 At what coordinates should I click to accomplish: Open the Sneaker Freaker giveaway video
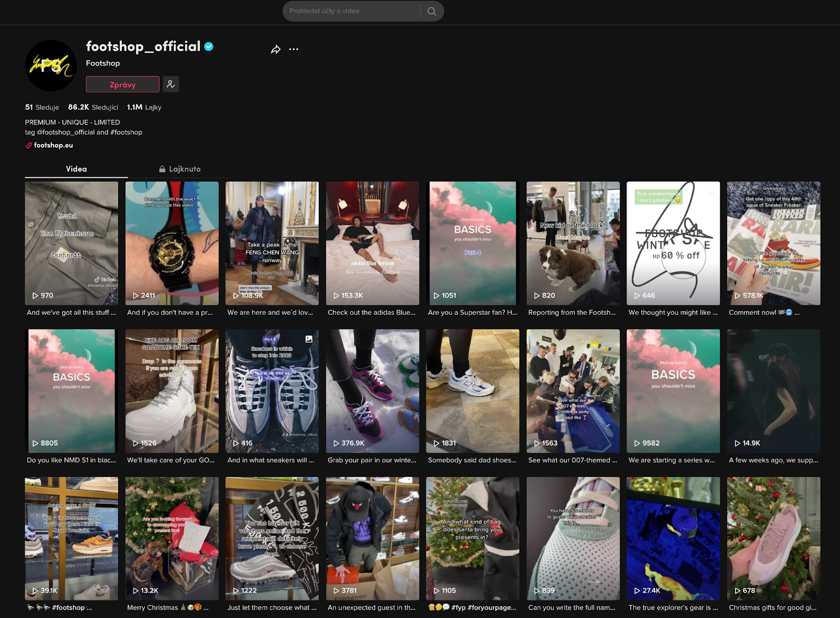(773, 243)
